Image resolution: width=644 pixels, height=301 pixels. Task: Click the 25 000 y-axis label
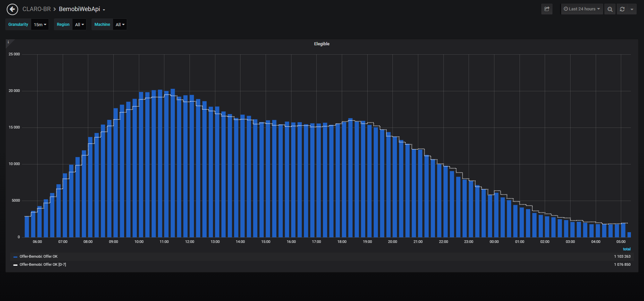pyautogui.click(x=14, y=54)
